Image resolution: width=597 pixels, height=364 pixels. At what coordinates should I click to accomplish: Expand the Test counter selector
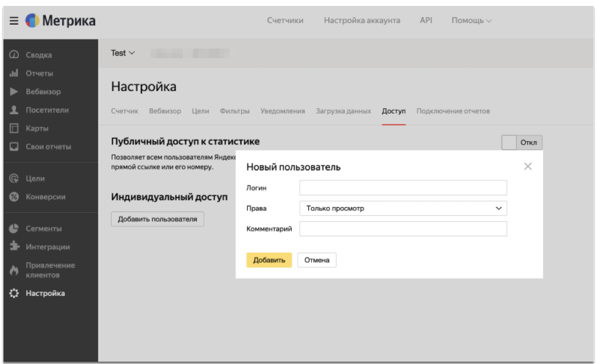coord(122,53)
